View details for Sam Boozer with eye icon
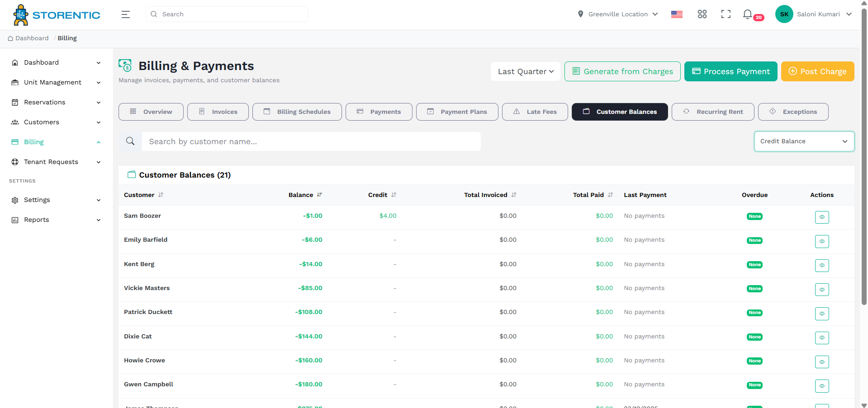This screenshot has width=868, height=408. click(x=822, y=217)
